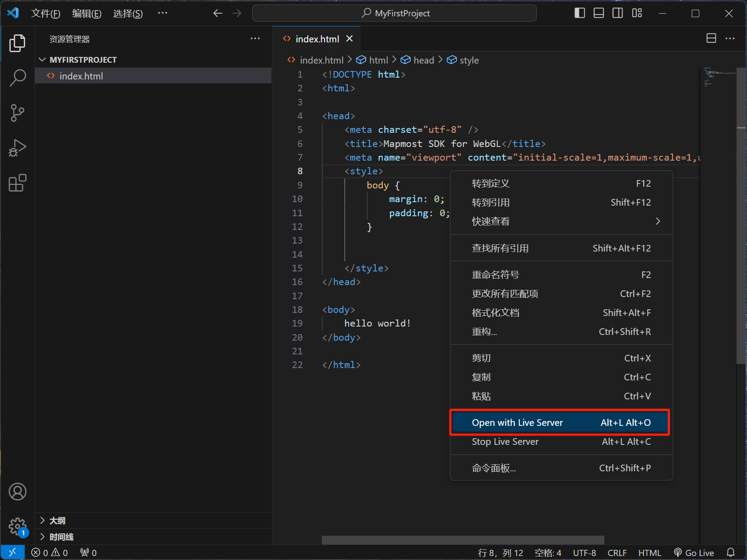Choose 粘贴 from context menu
747x560 pixels.
561,396
